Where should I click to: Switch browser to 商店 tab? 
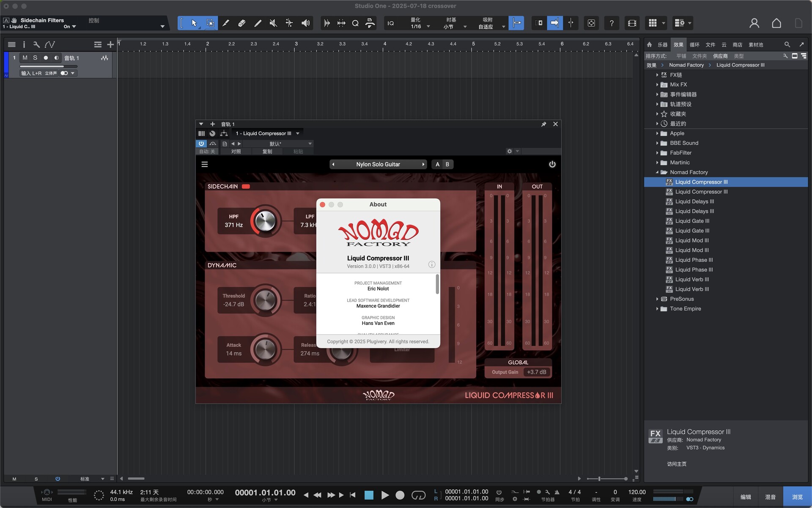[737, 44]
